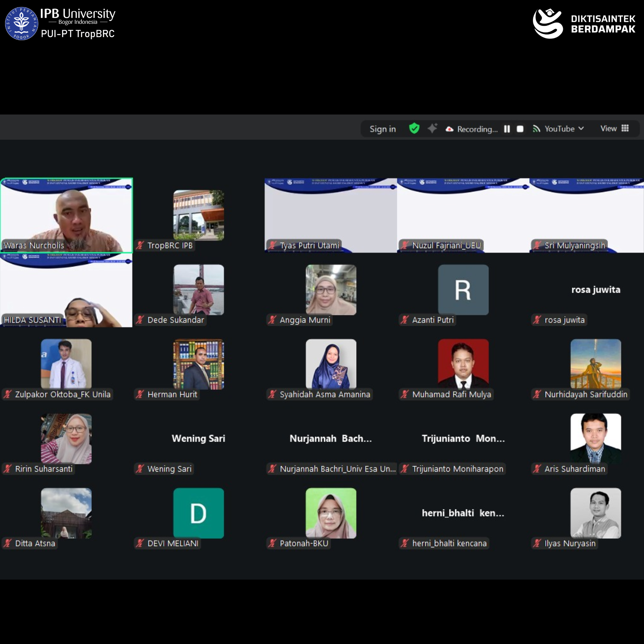644x644 pixels.
Task: Click the IPB University logo
Action: pos(21,24)
